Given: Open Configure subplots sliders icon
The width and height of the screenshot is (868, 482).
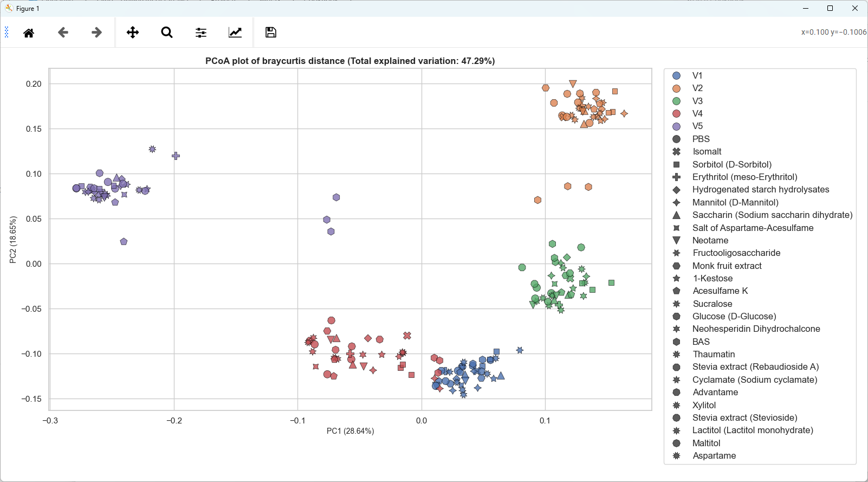Looking at the screenshot, I should coord(201,33).
